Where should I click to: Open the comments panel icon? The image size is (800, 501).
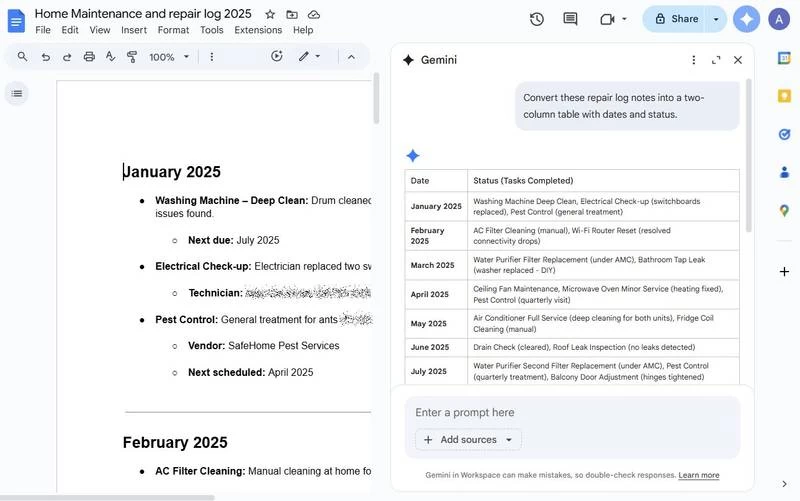point(570,19)
